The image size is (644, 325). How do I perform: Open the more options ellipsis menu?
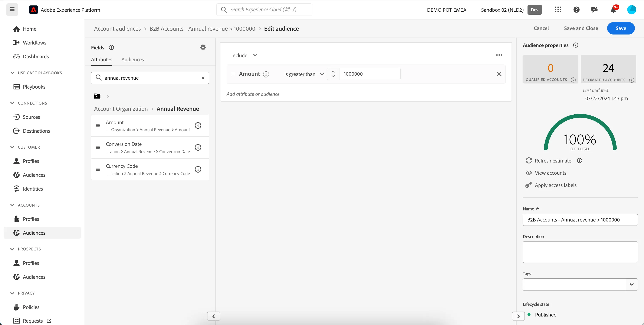click(499, 55)
